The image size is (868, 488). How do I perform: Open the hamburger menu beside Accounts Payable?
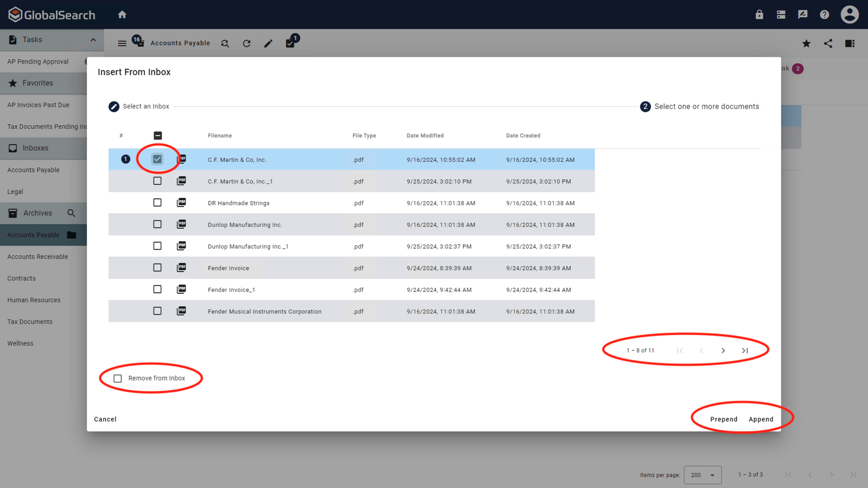(x=122, y=43)
